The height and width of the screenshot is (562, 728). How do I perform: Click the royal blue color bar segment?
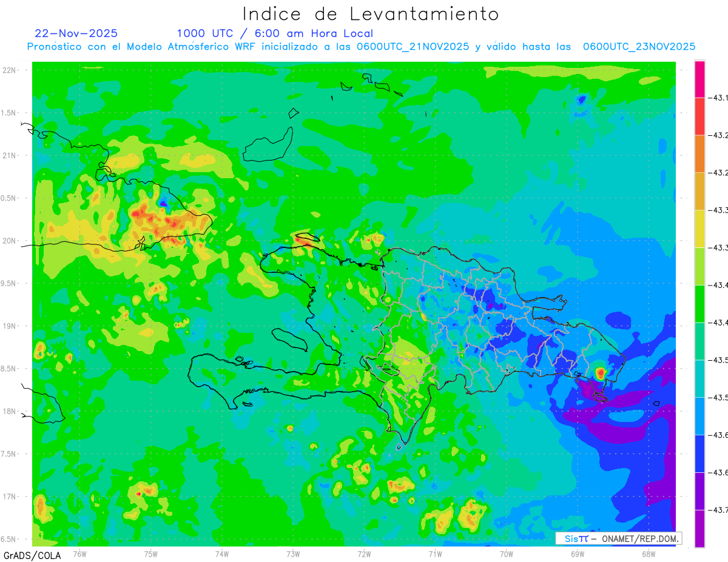[699, 453]
